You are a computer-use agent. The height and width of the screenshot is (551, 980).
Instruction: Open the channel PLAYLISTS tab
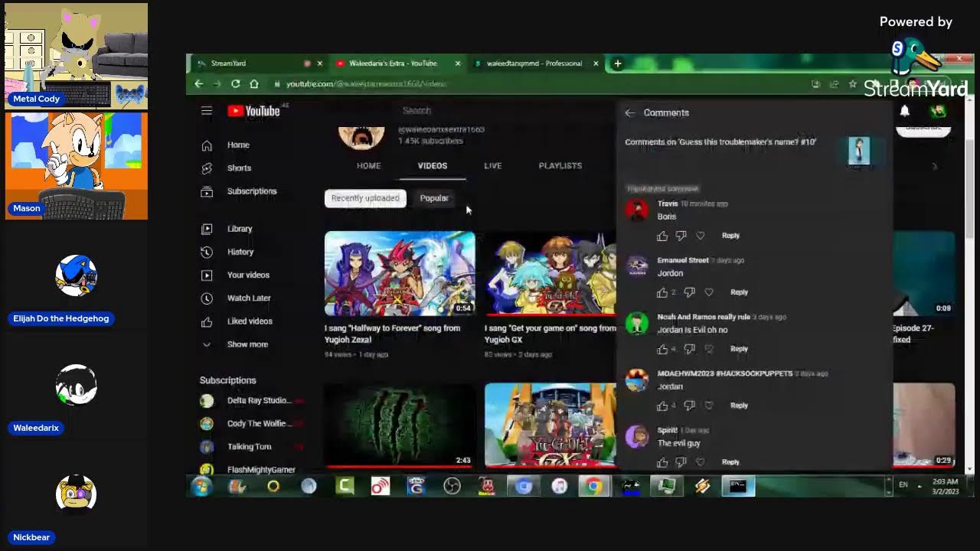(560, 166)
